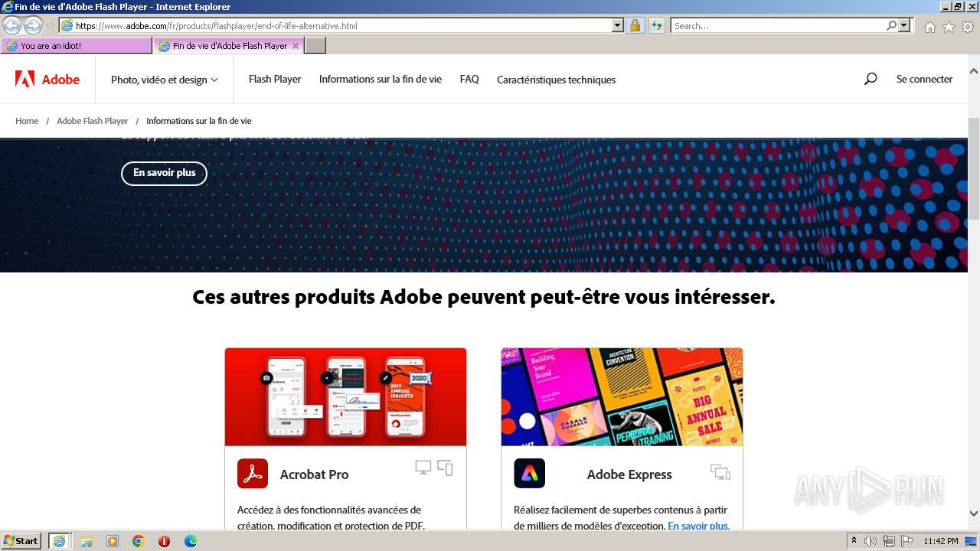980x551 pixels.
Task: Switch to the 'You are an idiot!' tab
Action: tap(77, 46)
